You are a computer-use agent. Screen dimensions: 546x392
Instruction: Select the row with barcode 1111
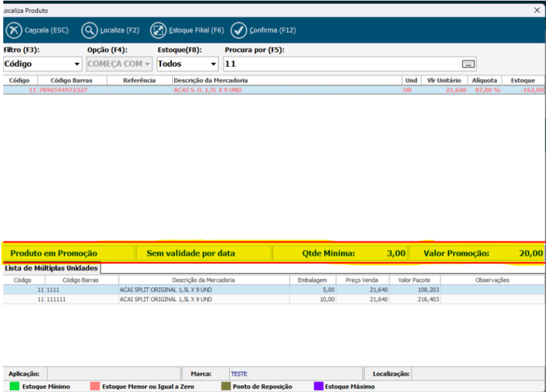tap(196, 289)
